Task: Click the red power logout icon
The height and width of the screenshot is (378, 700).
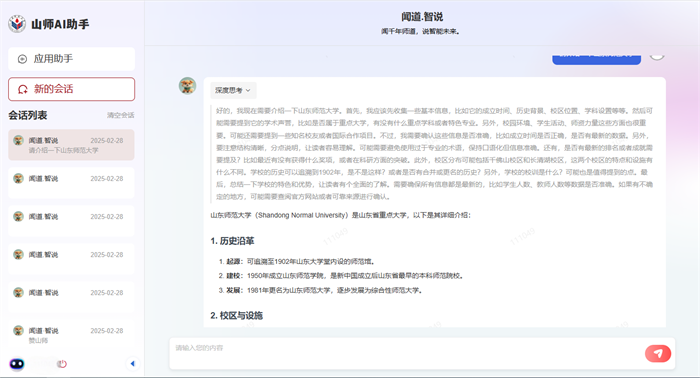Action: tap(62, 364)
